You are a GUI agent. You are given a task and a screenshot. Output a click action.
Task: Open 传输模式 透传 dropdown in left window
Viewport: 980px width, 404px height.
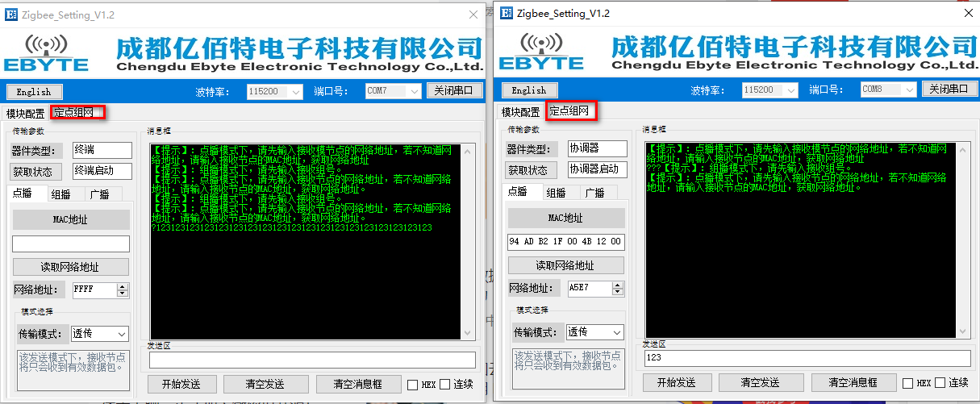pos(100,334)
